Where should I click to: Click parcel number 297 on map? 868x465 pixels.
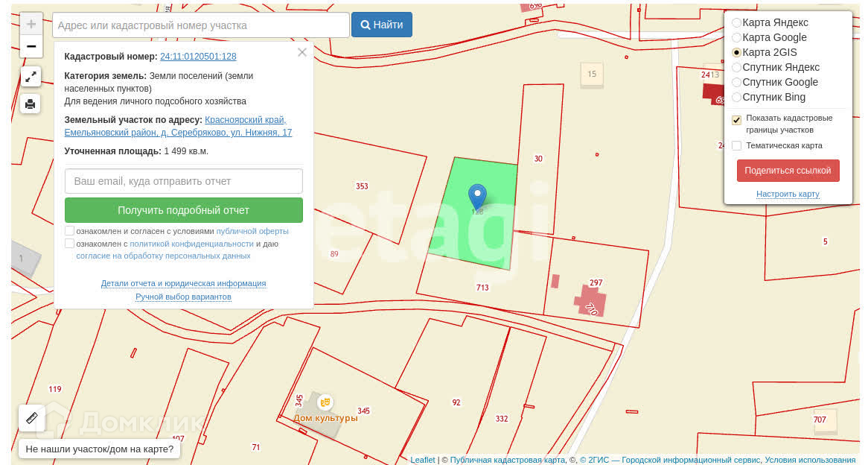click(596, 282)
